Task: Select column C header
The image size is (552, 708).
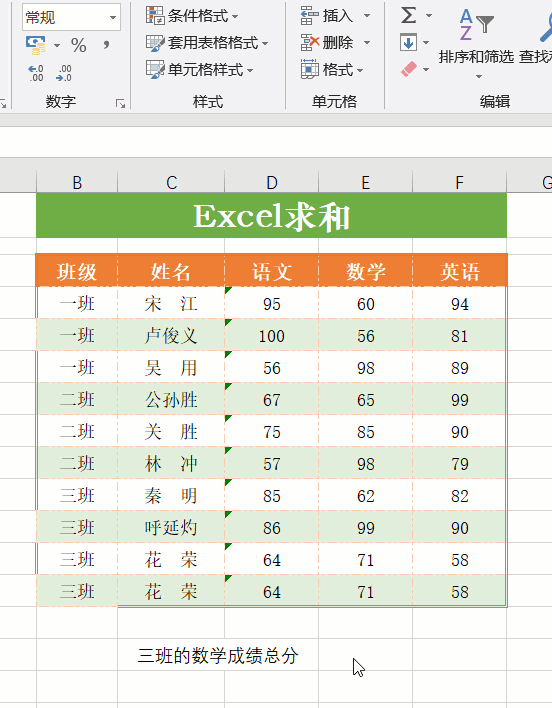Action: (171, 182)
